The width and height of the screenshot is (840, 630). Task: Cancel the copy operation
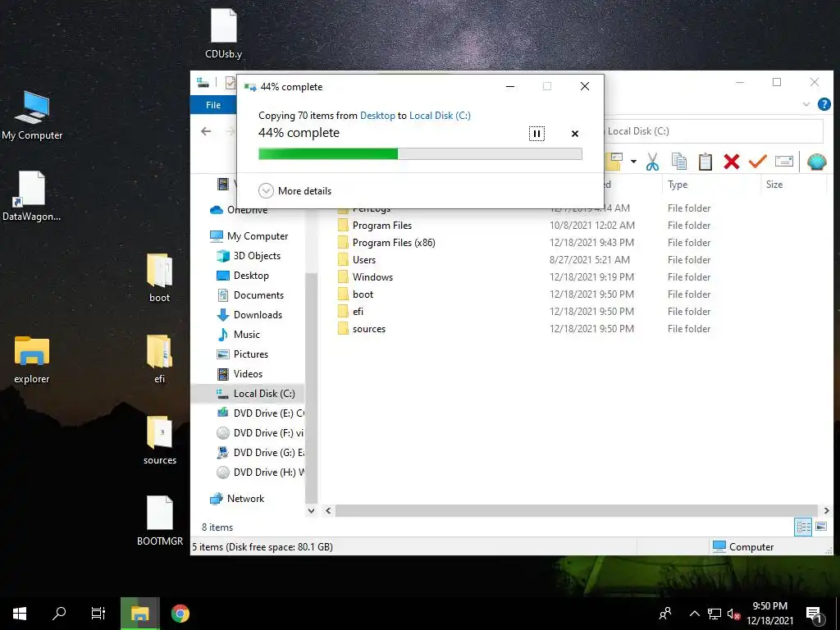point(575,134)
